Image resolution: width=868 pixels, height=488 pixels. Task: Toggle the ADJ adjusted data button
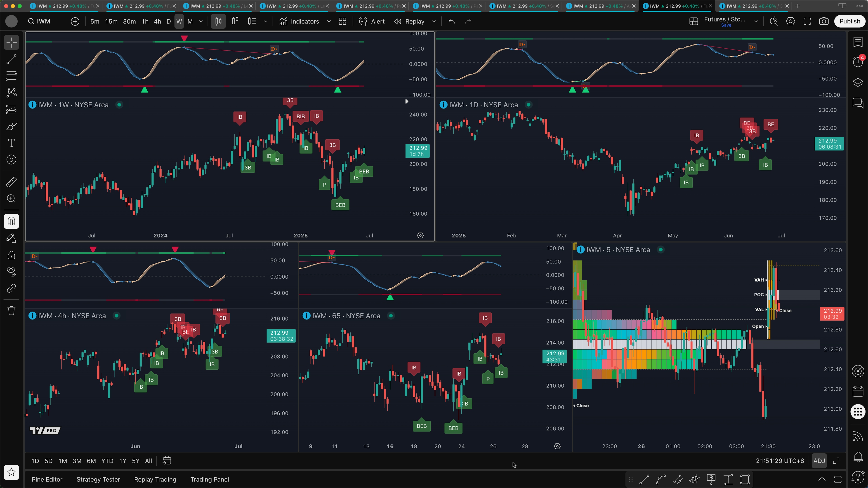click(819, 461)
